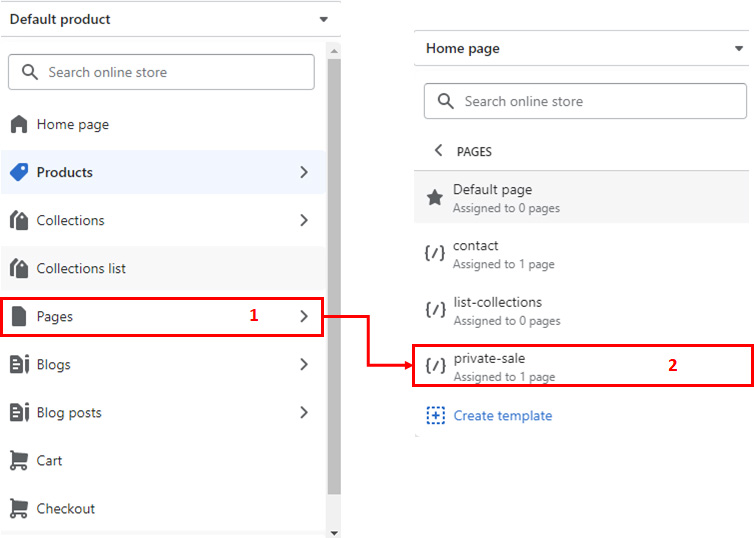Click the Home page house icon
This screenshot has width=754, height=538.
tap(19, 124)
